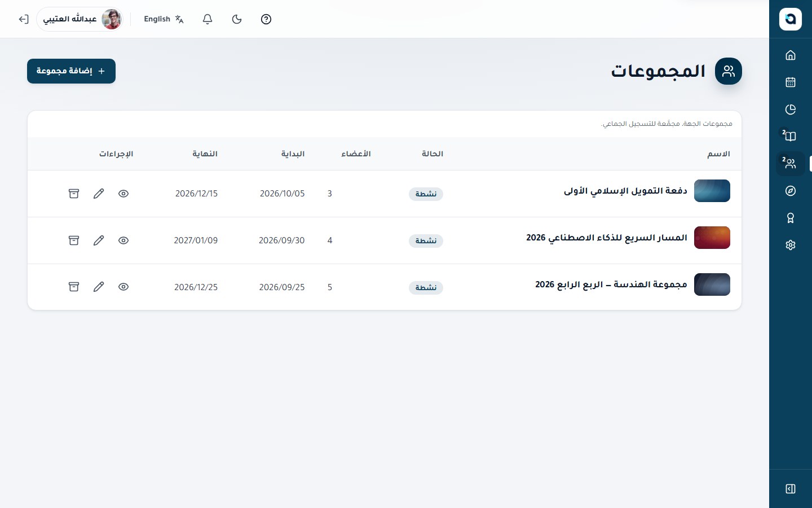Open the book courses icon in sidebar
This screenshot has width=812, height=508.
click(791, 137)
